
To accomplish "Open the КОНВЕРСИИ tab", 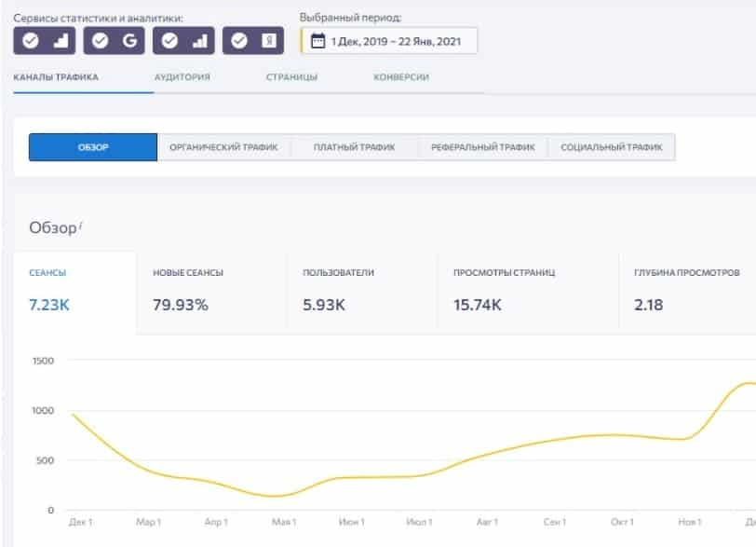I will 401,77.
